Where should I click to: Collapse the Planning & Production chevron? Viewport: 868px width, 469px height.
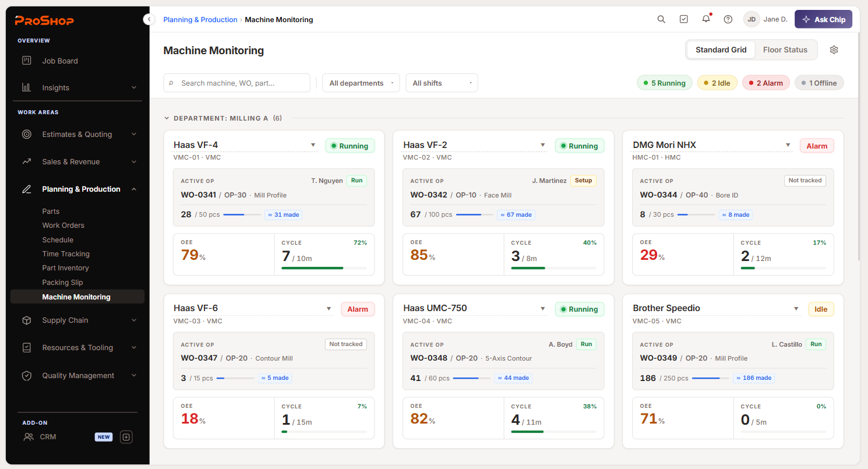click(x=133, y=189)
